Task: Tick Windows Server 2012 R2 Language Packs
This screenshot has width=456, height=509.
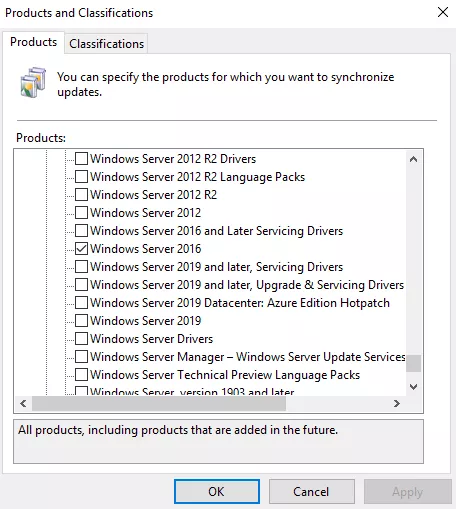Action: pos(81,177)
